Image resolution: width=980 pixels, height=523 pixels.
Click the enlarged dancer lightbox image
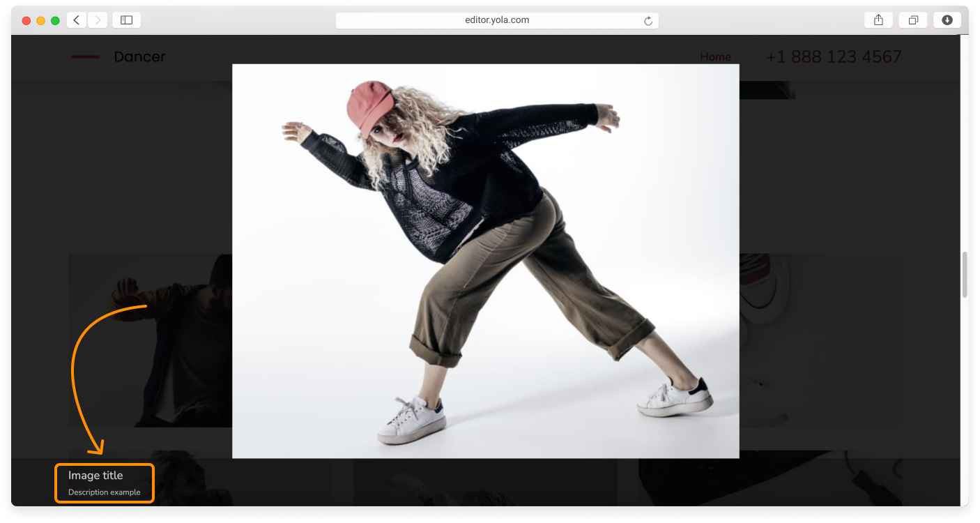click(x=486, y=261)
